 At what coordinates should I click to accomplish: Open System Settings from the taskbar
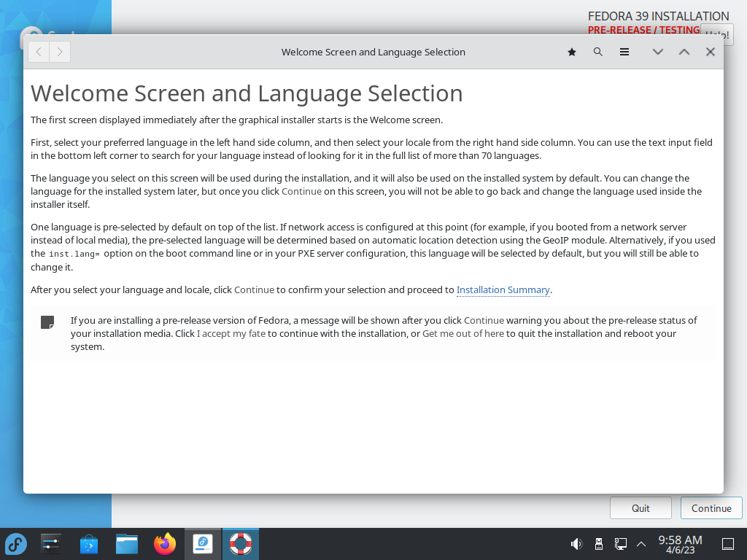(x=51, y=544)
